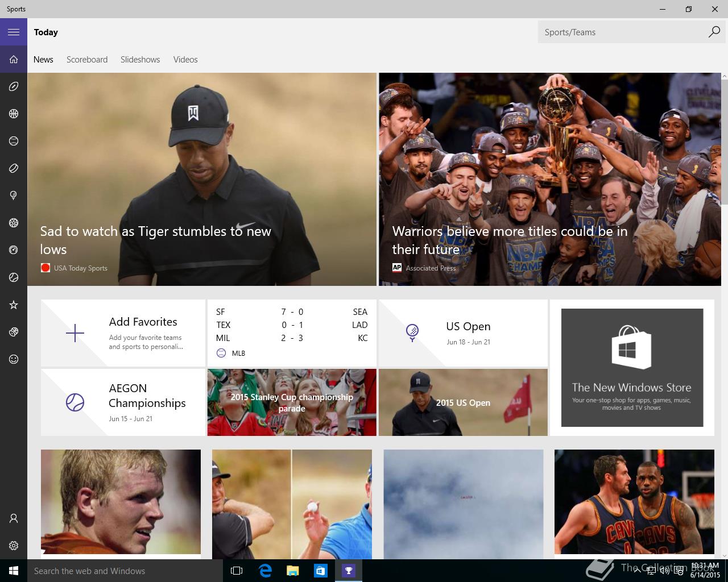Viewport: 728px width, 582px height.
Task: Click the SF 7 - 0 SEA score row
Action: click(x=292, y=311)
